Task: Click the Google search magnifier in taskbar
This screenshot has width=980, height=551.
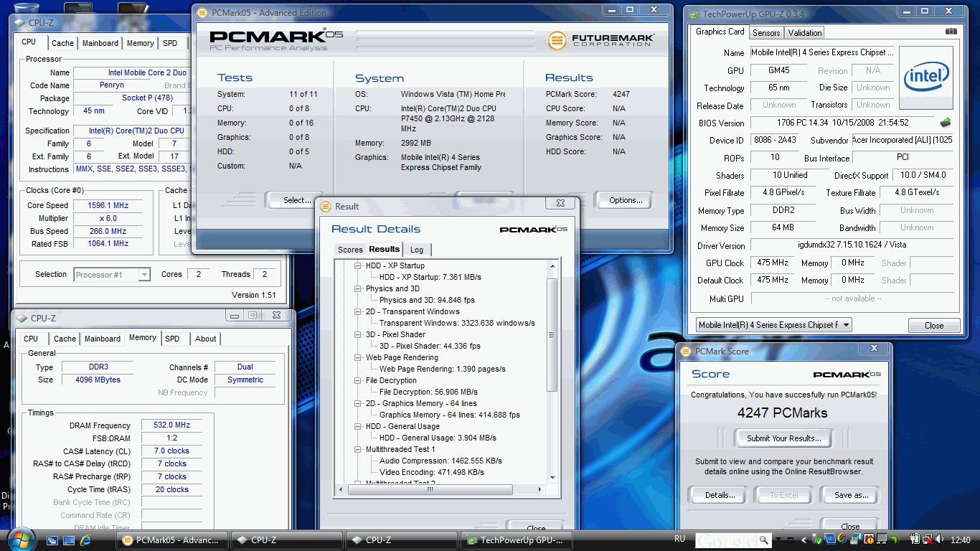Action: [x=764, y=540]
